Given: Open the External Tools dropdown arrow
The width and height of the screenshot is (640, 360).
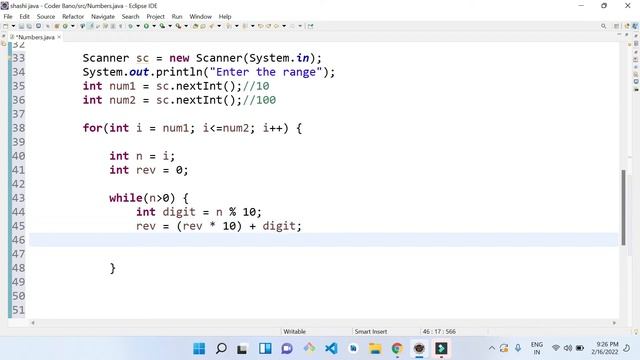Looking at the screenshot, I should (186, 26).
